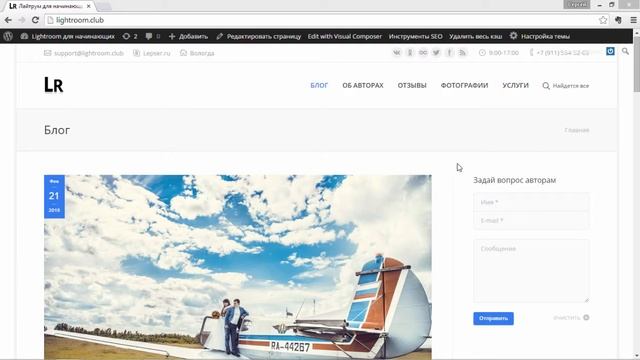Click Удалить весь кэш
The image size is (640, 360).
tap(476, 36)
